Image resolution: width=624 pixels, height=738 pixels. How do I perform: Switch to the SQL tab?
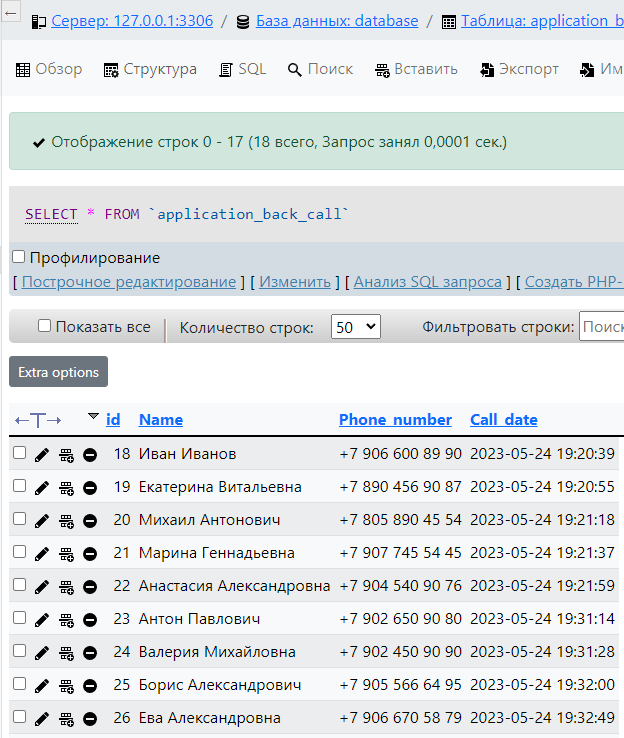coord(243,69)
